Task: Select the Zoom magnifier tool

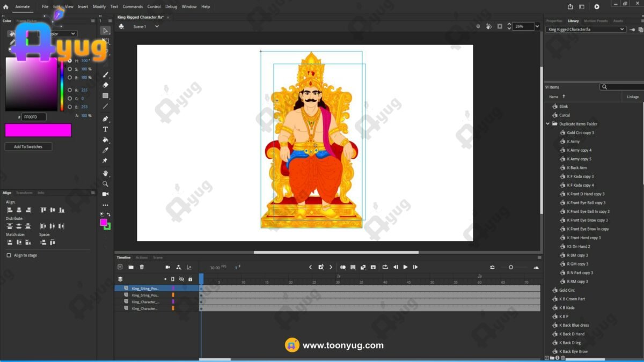Action: (106, 183)
